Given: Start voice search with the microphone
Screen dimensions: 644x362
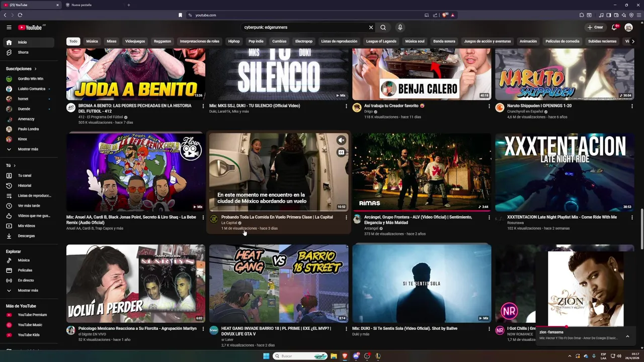Looking at the screenshot, I should tap(400, 27).
